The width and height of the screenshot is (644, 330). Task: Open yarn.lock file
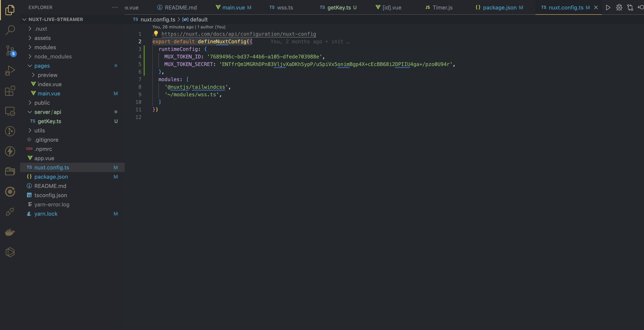72,214
